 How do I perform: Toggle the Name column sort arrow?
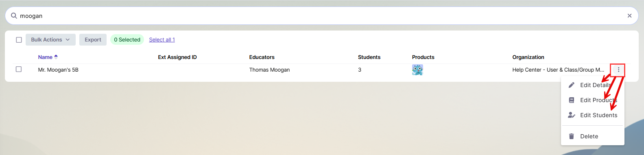click(56, 57)
